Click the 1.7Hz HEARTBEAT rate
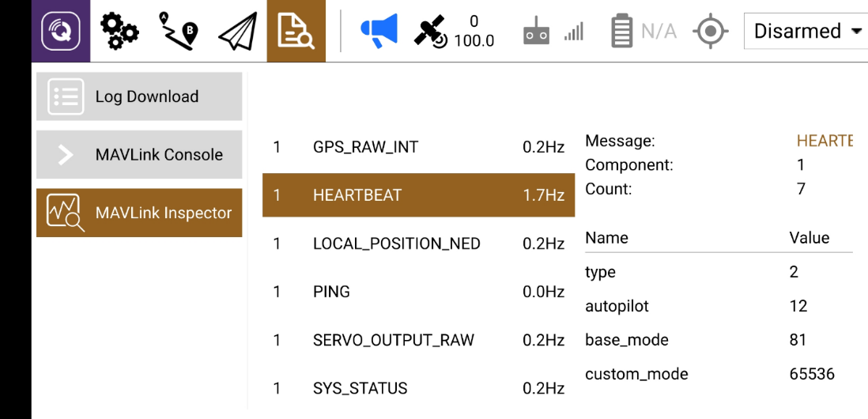 543,195
